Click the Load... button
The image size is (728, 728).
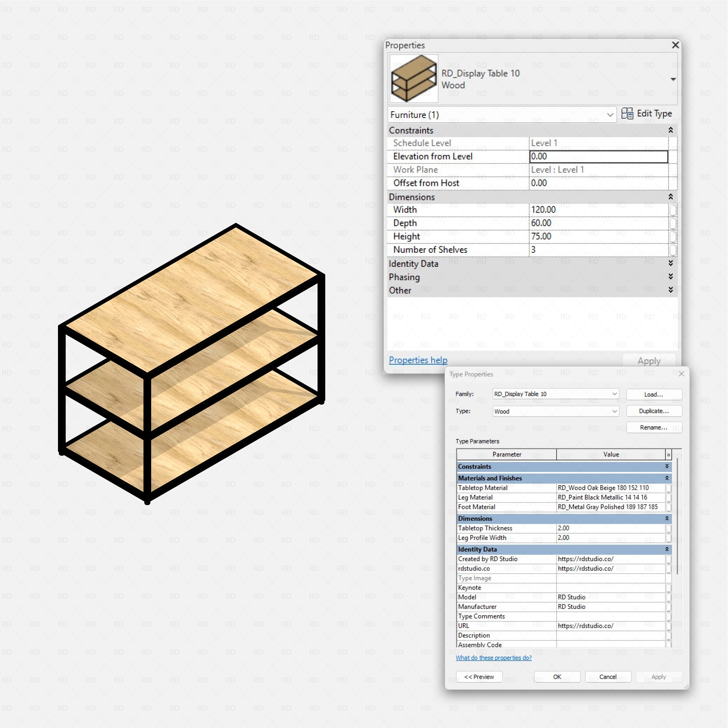pyautogui.click(x=654, y=394)
